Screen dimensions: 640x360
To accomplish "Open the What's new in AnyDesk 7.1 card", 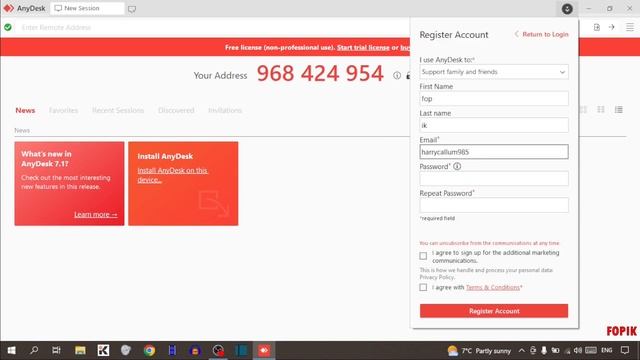I will [x=69, y=184].
